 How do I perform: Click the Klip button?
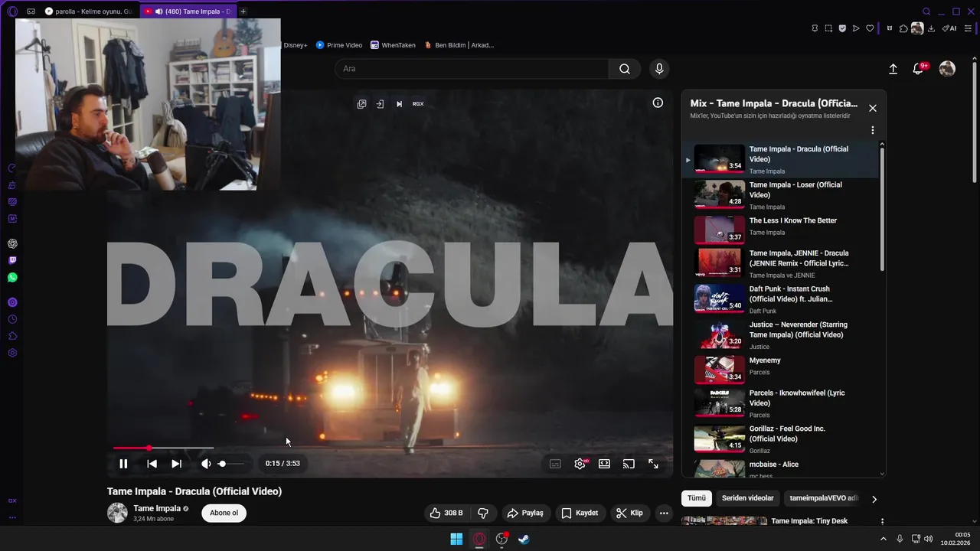coord(629,513)
